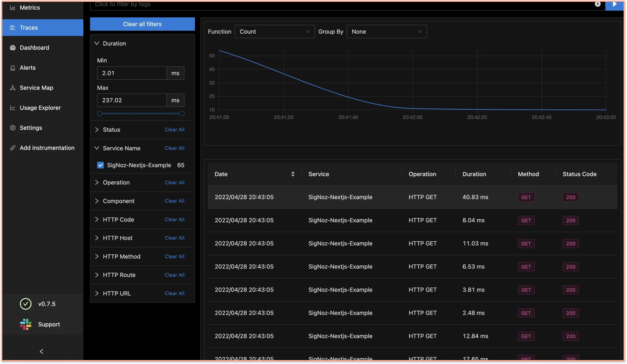Expand the HTTP Method filter section
This screenshot has height=364, width=627.
click(97, 256)
